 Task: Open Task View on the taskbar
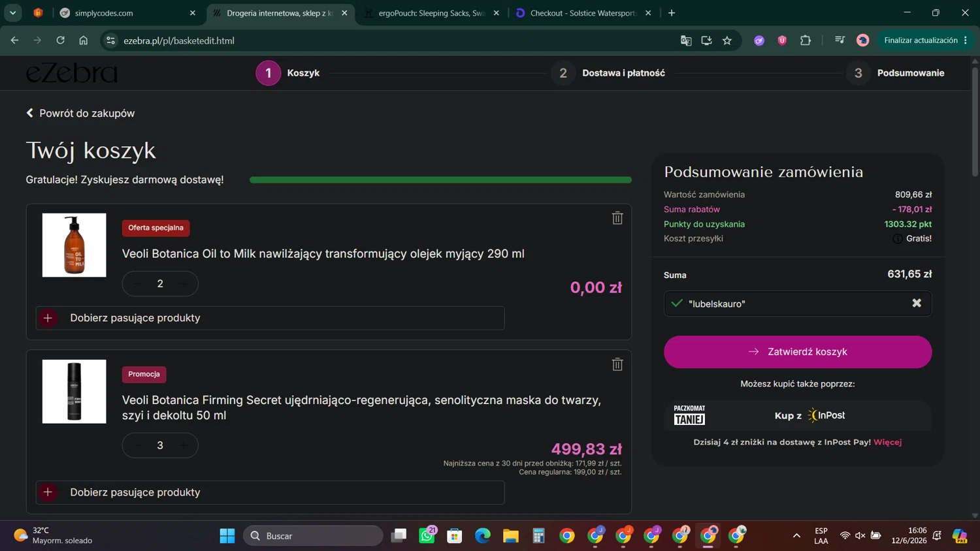(x=399, y=536)
